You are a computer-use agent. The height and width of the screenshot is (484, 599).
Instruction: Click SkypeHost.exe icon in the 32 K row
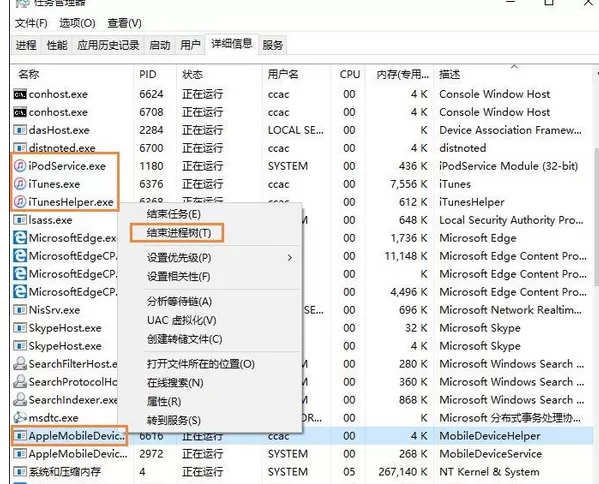[20, 327]
